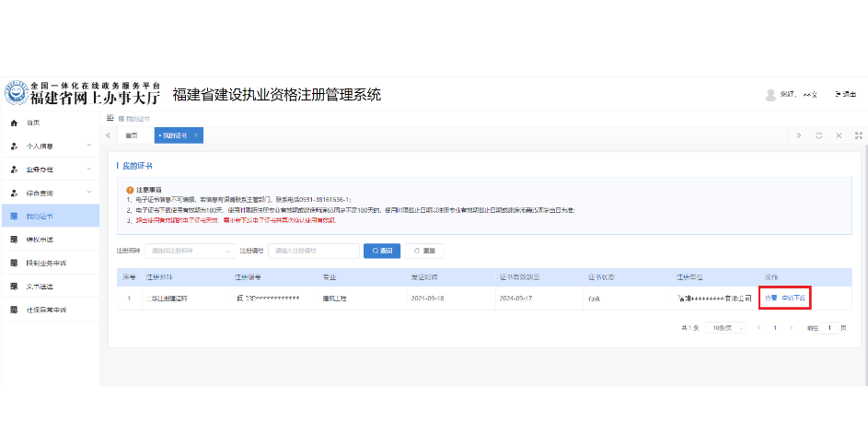Click the 我的证书 sidebar icon
Image resolution: width=868 pixels, height=446 pixels.
point(14,217)
